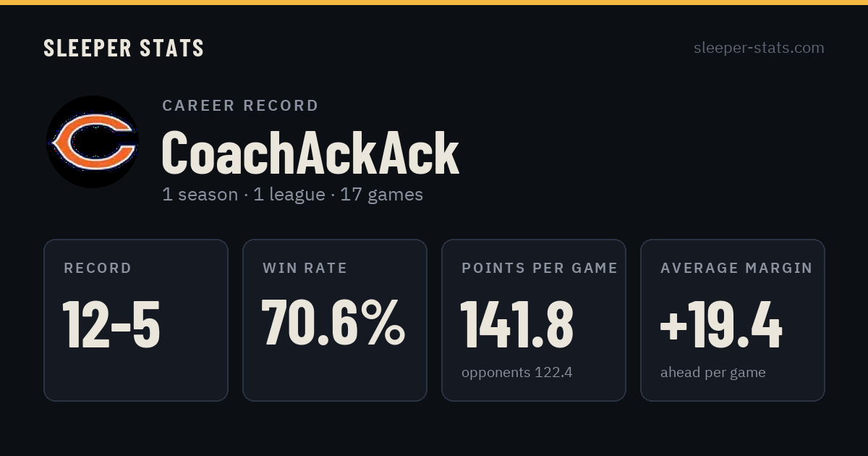Click the season league games summary line
Image resolution: width=868 pixels, height=456 pixels.
[x=292, y=195]
